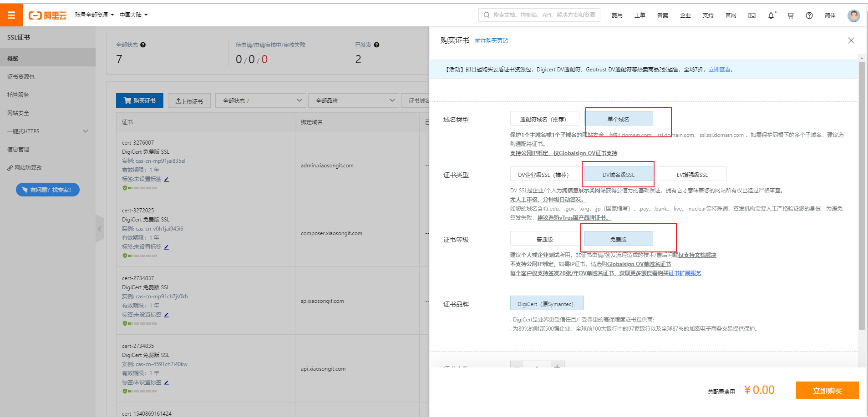Expand the 全部状态 filter dropdown
This screenshot has height=417, width=868.
tap(260, 100)
